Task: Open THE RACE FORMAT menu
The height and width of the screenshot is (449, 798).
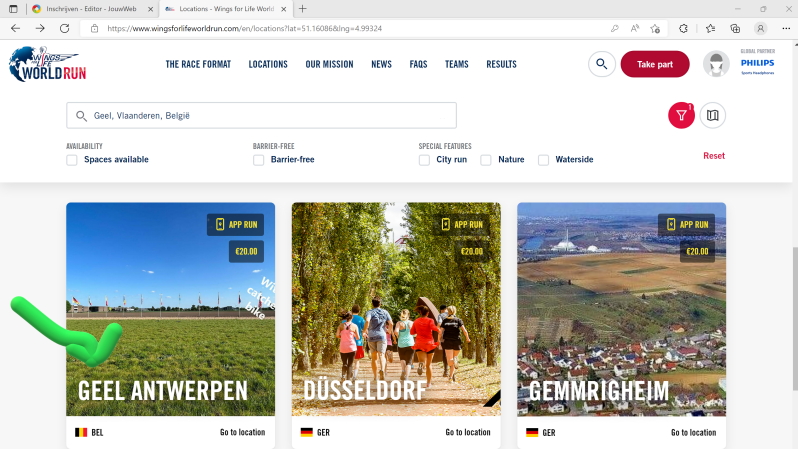Action: pos(198,64)
